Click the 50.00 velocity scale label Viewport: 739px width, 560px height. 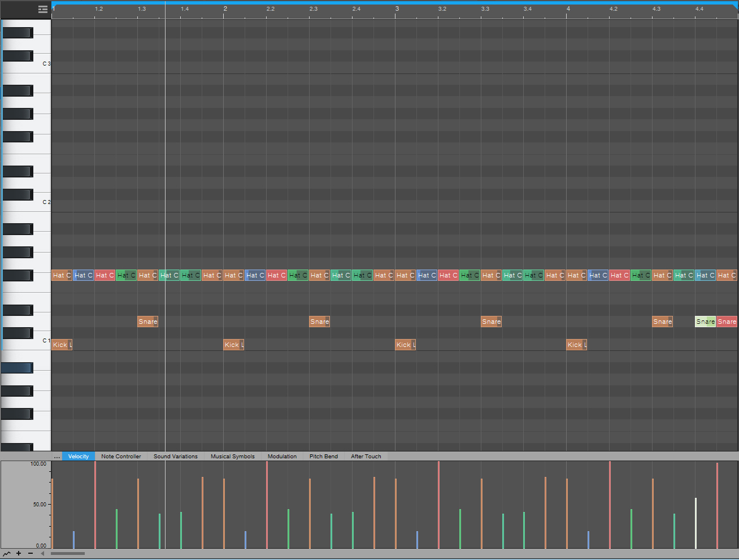coord(40,505)
